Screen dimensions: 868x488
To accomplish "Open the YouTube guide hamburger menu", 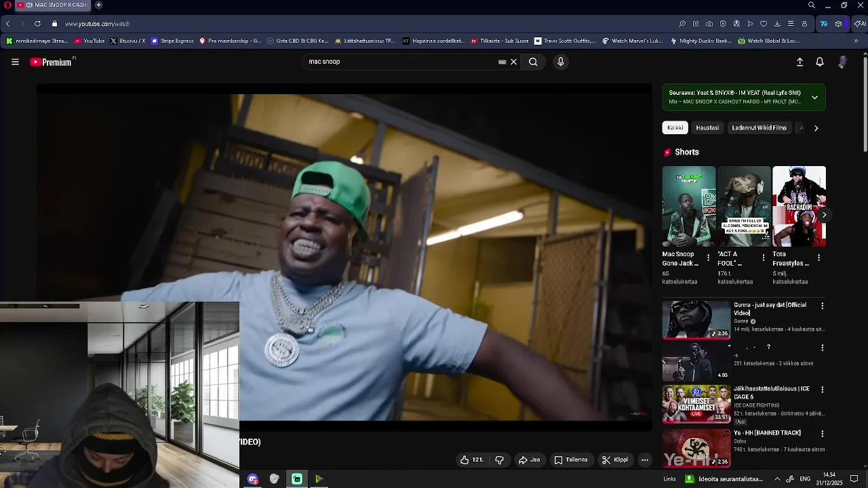I will 15,62.
